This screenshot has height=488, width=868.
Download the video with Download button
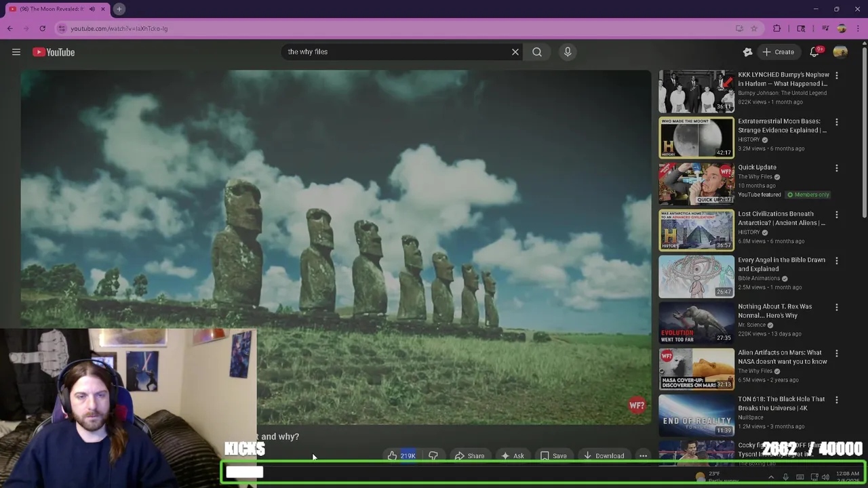(x=604, y=456)
